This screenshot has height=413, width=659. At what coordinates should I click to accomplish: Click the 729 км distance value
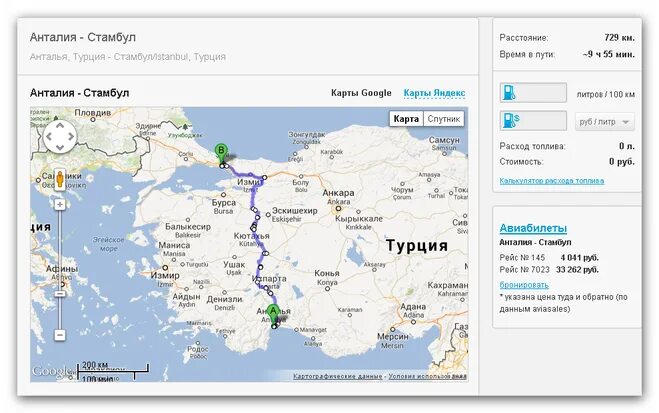click(619, 37)
